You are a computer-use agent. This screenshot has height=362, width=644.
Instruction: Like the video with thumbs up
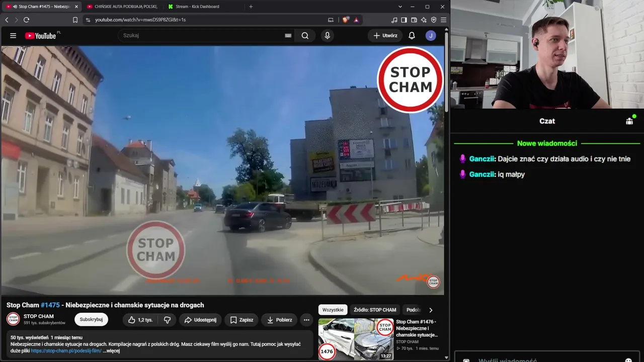(140, 320)
